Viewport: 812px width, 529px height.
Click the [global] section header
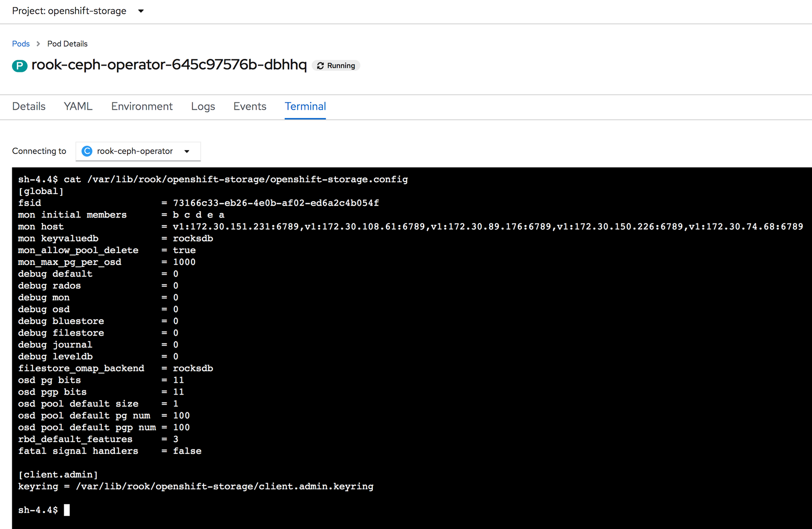point(41,191)
